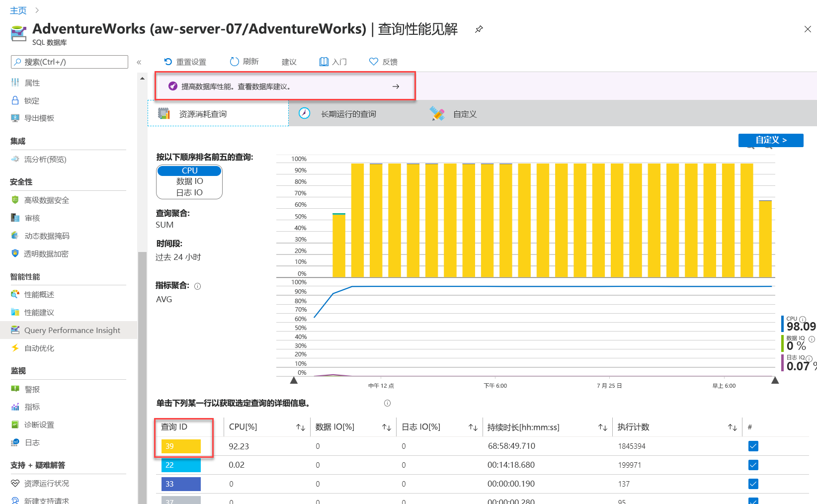The image size is (817, 504).
Task: Collapse sidebar with double chevron
Action: click(139, 62)
